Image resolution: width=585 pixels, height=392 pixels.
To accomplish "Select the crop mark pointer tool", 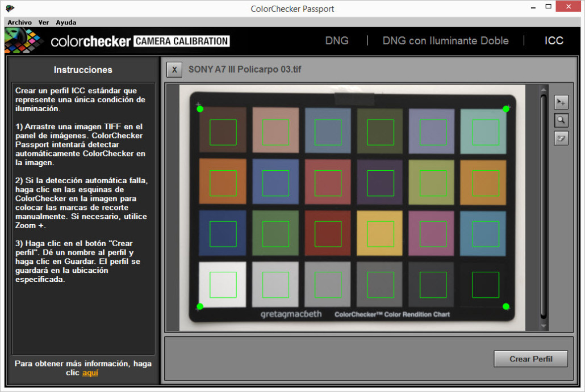I will click(561, 102).
